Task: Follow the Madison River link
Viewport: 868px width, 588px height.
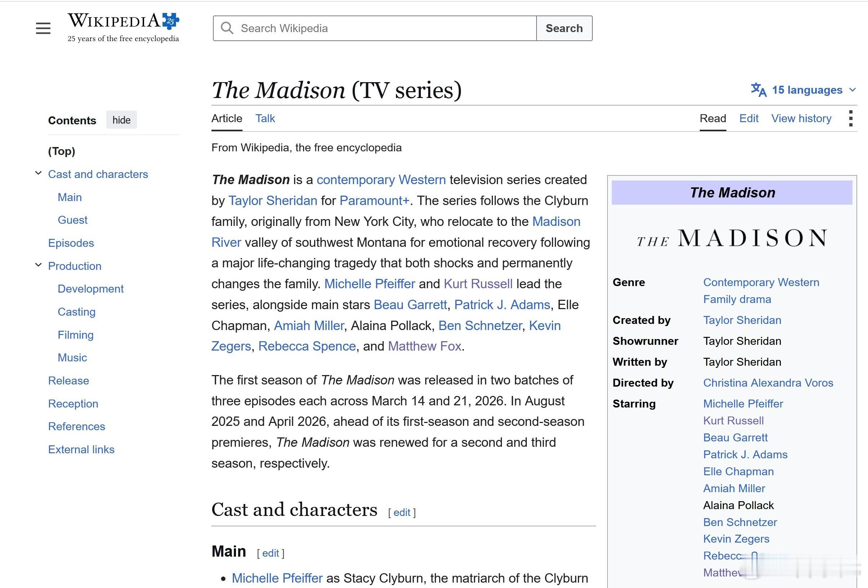Action: 556,222
